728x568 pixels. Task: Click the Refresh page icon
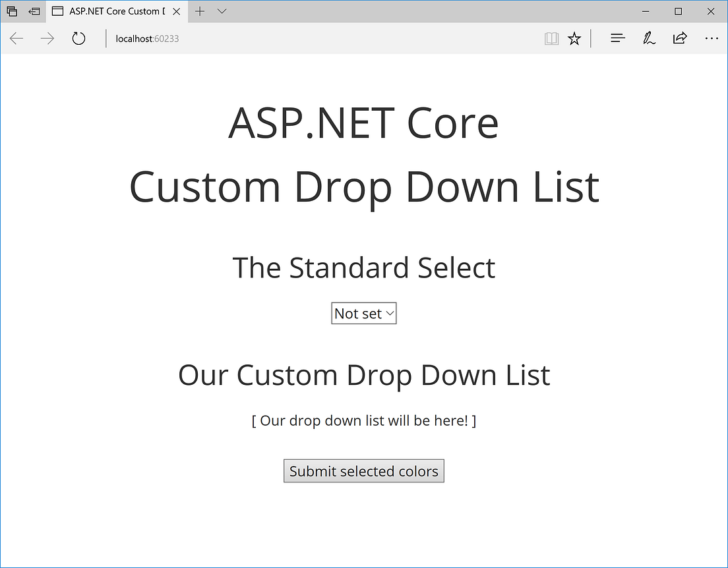point(78,38)
